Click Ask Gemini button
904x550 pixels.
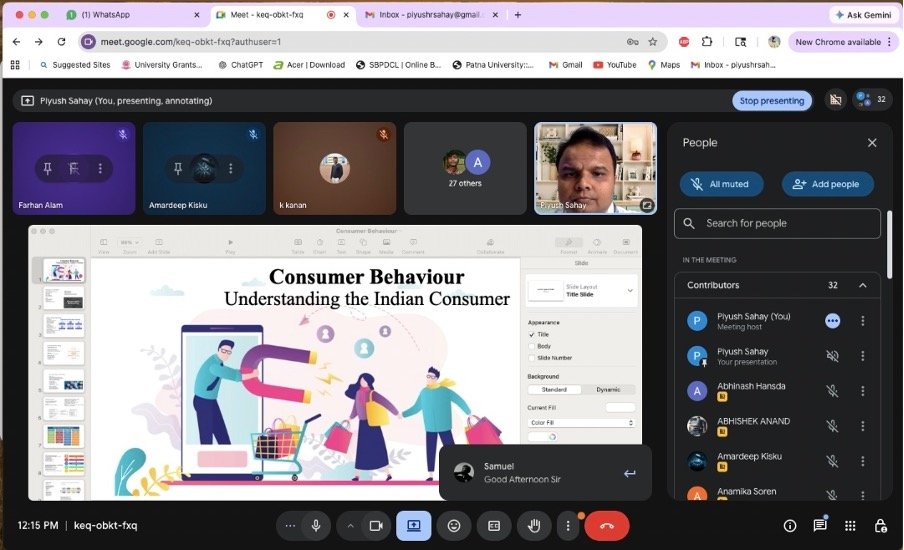[863, 15]
